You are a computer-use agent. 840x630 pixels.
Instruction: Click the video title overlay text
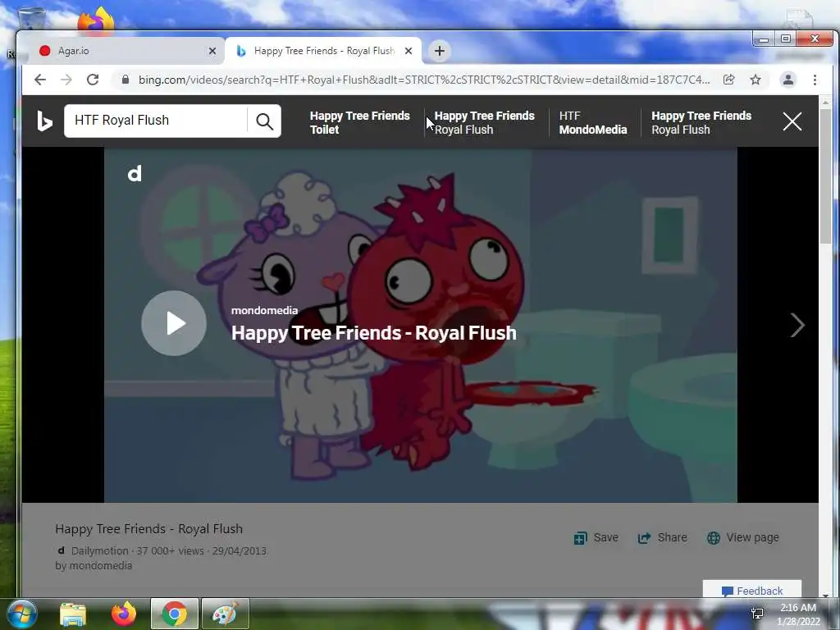pyautogui.click(x=373, y=333)
